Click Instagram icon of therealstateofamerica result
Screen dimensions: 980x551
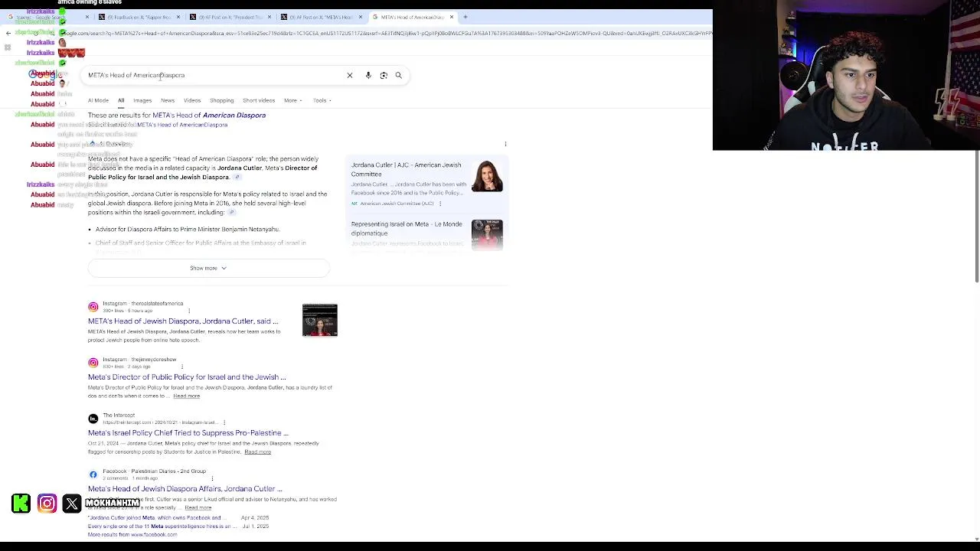93,307
